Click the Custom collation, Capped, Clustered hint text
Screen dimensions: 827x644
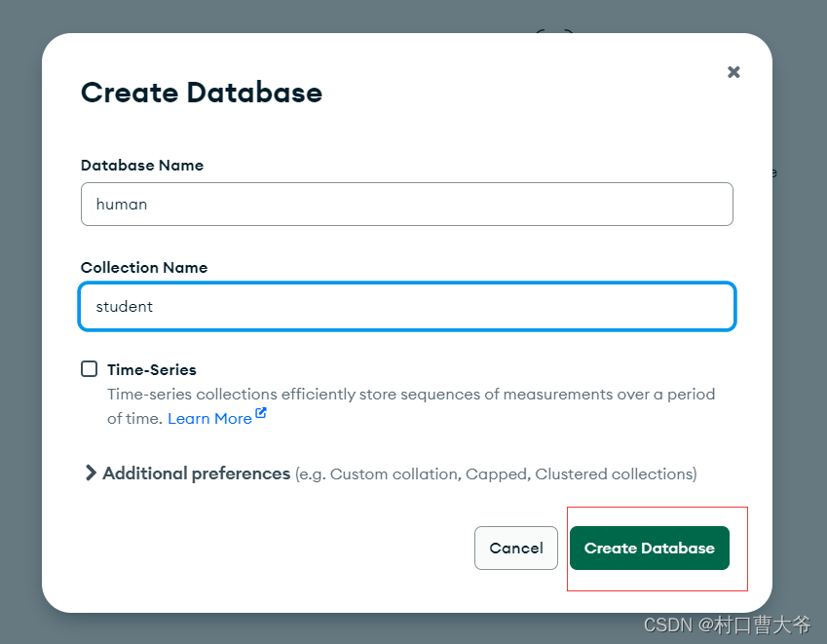click(x=497, y=474)
